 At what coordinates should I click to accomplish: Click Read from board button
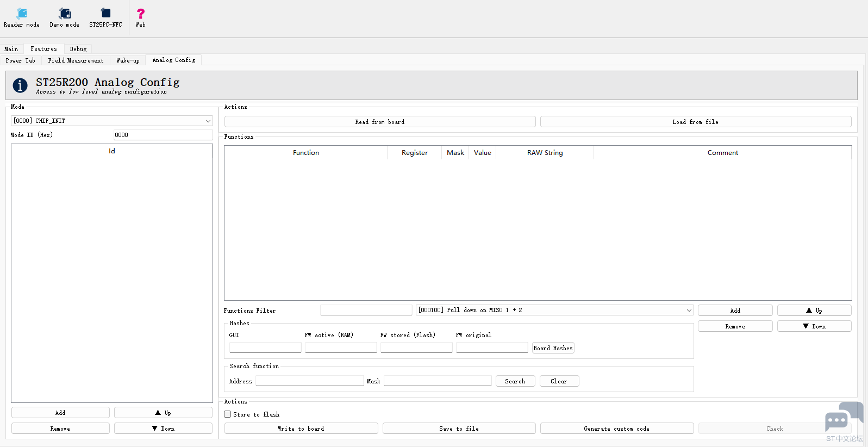380,122
